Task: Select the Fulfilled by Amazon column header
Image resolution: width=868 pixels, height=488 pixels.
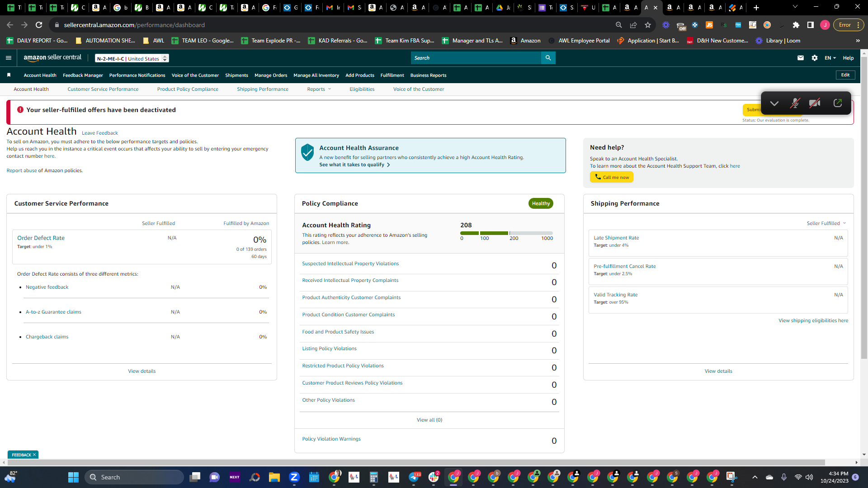Action: 246,223
